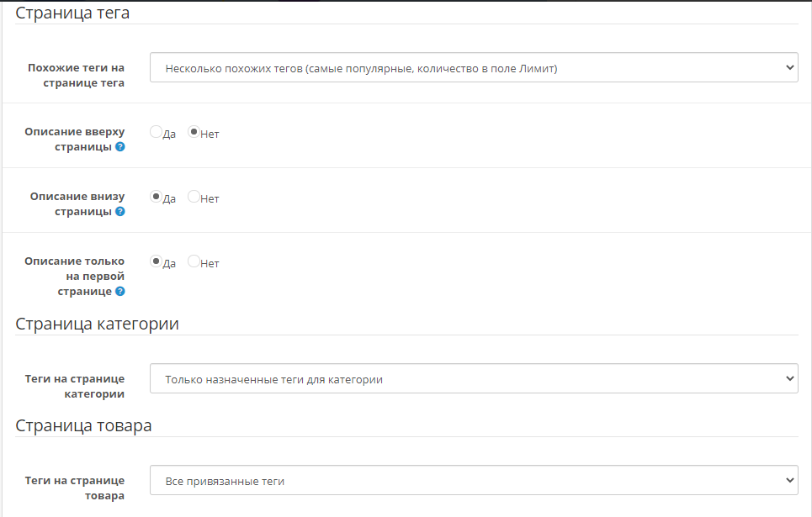The image size is (812, 517).
Task: Open the Похожие теги на странице тега dropdown
Action: click(474, 68)
